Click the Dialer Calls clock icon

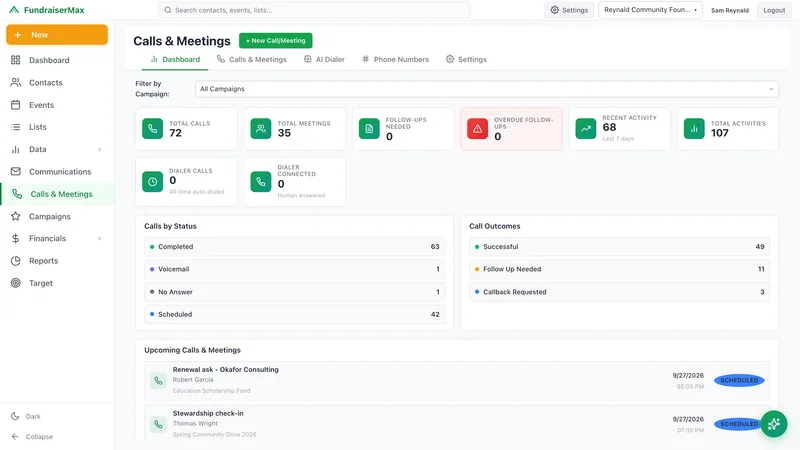pyautogui.click(x=153, y=182)
